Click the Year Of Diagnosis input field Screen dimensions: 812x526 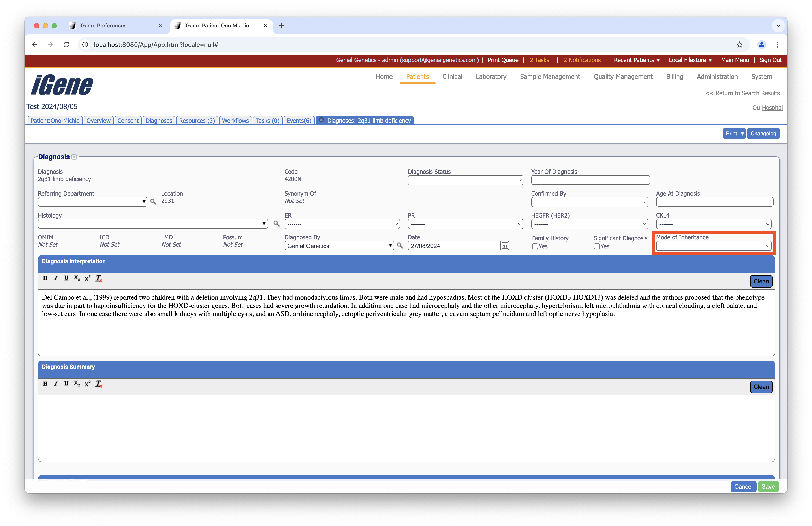click(x=590, y=180)
